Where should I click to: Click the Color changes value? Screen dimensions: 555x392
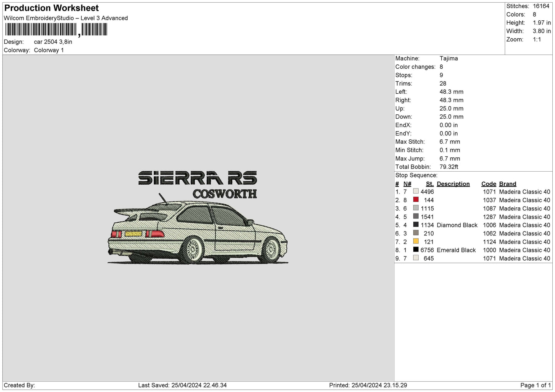441,67
